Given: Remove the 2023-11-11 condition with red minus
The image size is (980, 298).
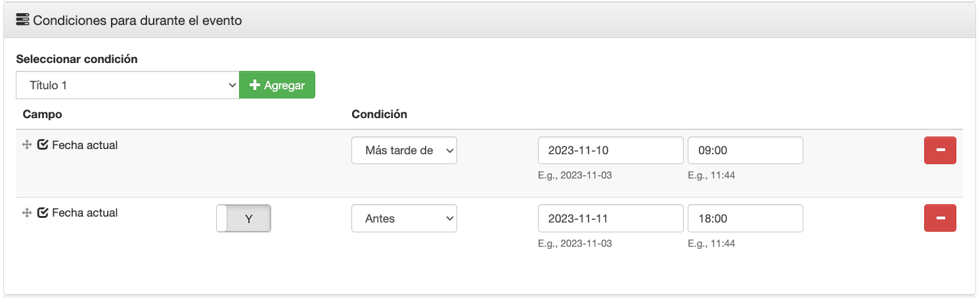Looking at the screenshot, I should (x=940, y=218).
